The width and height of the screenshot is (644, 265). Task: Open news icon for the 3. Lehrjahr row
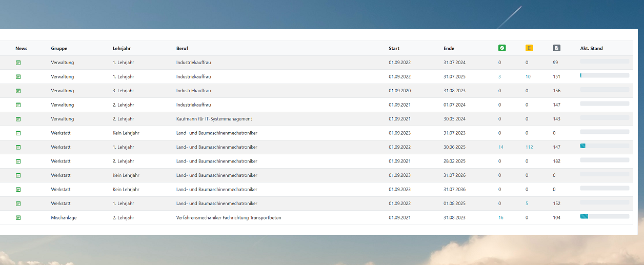(x=18, y=91)
